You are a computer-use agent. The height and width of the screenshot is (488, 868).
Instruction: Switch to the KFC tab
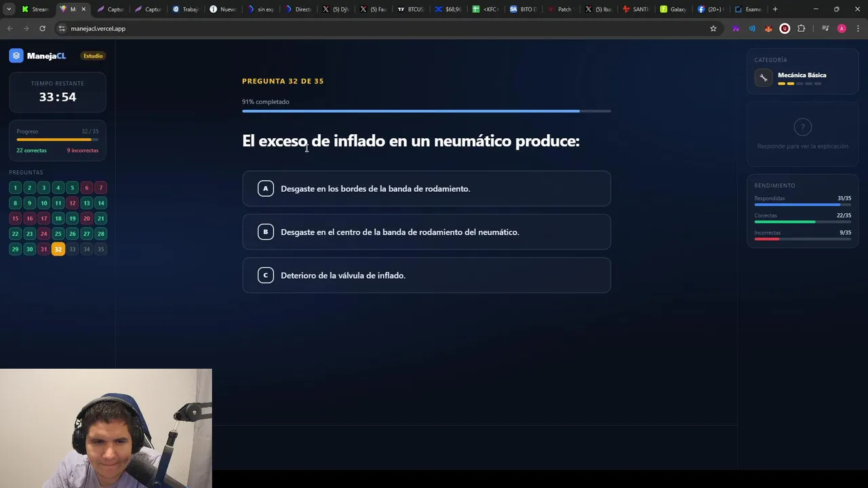[x=486, y=9]
